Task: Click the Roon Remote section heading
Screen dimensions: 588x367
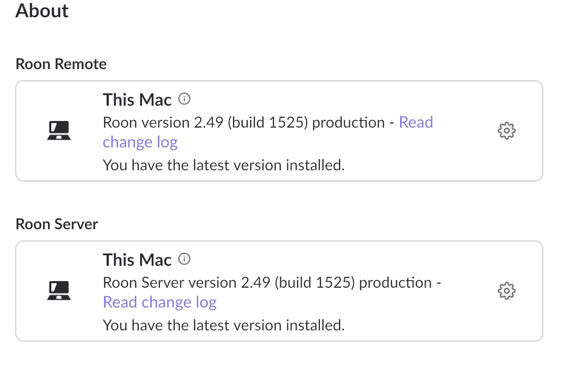Action: click(61, 64)
